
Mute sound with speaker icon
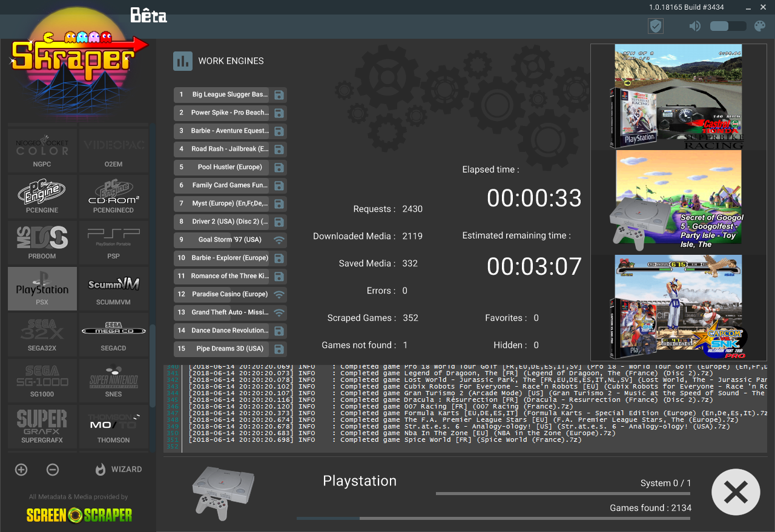[694, 26]
